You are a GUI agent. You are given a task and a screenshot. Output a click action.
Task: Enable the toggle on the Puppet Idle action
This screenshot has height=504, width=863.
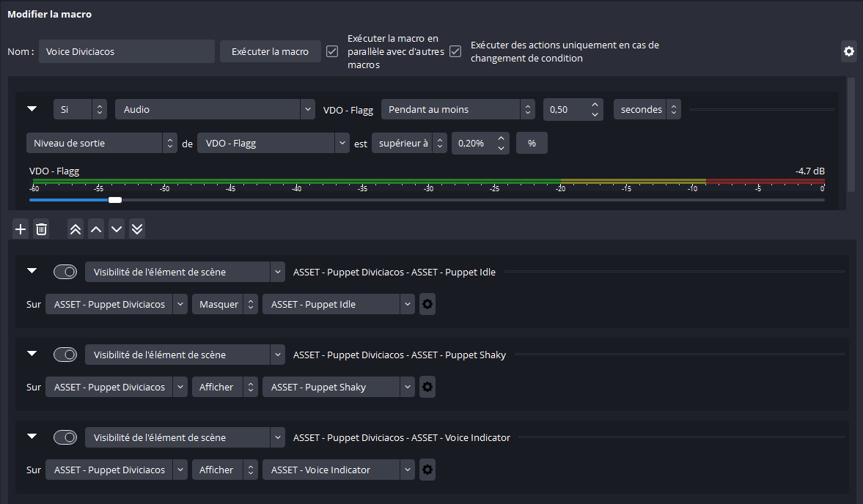tap(65, 271)
